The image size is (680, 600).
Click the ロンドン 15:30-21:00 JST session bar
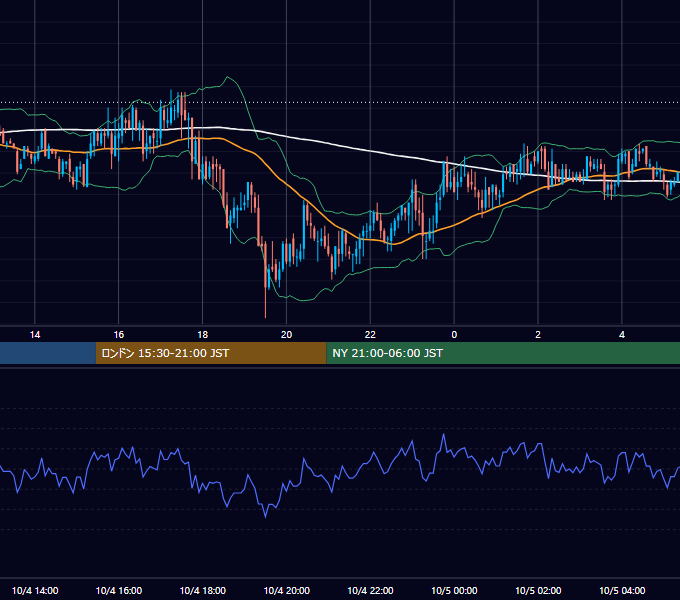pos(211,353)
